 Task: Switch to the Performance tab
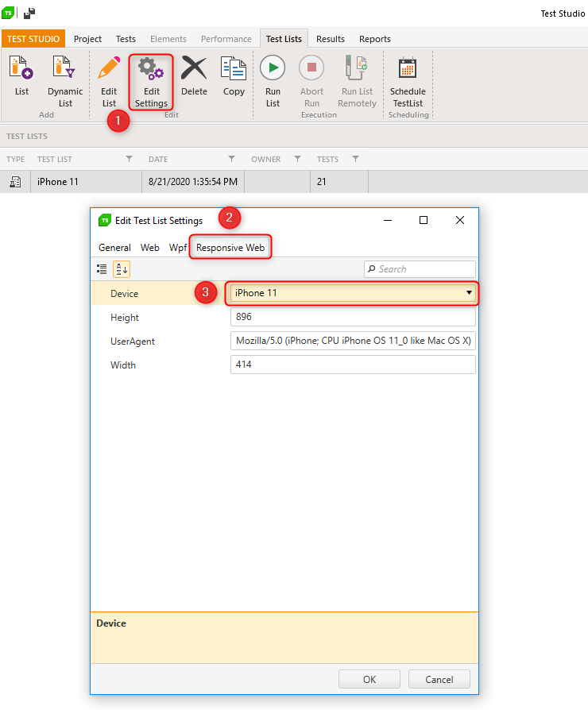click(226, 39)
